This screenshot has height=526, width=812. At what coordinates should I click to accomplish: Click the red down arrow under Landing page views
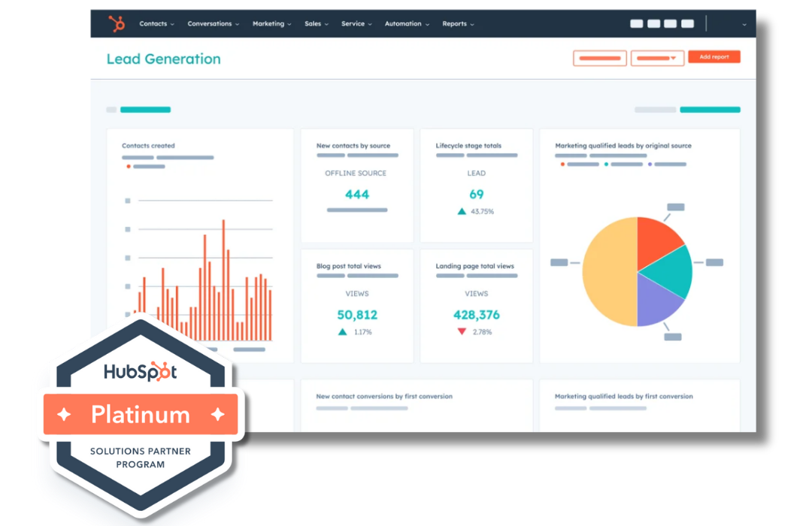[462, 331]
